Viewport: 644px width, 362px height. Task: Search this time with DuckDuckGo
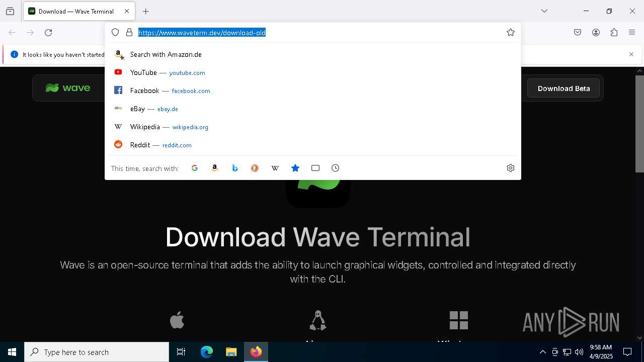[255, 168]
